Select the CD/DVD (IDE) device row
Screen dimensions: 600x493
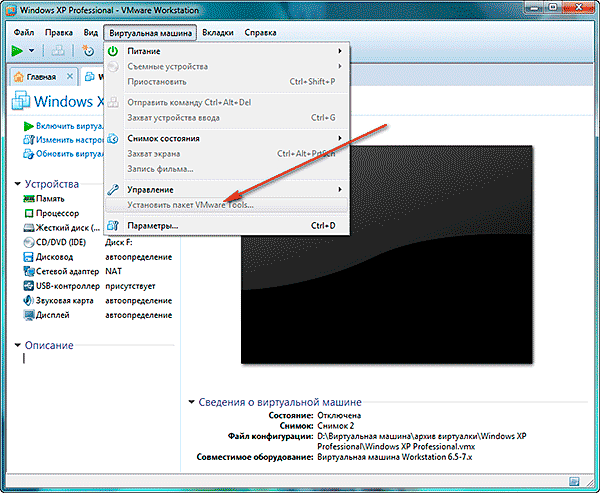[98, 242]
